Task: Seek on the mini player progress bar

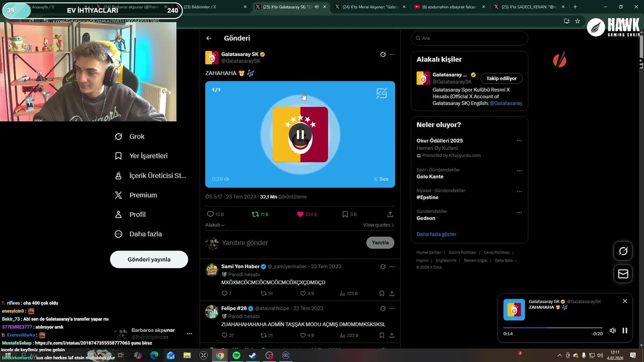Action: 553,328
